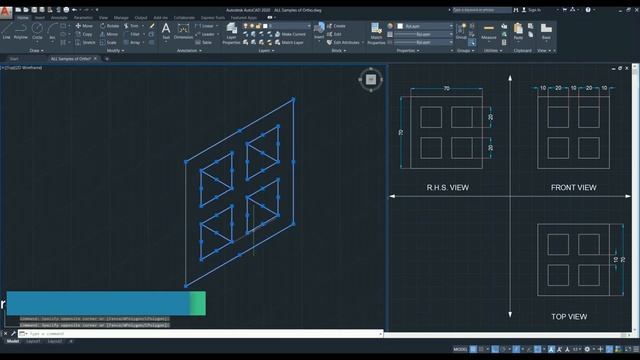Click the Erase tool in Modify panel
The image size is (640, 360).
(152, 26)
